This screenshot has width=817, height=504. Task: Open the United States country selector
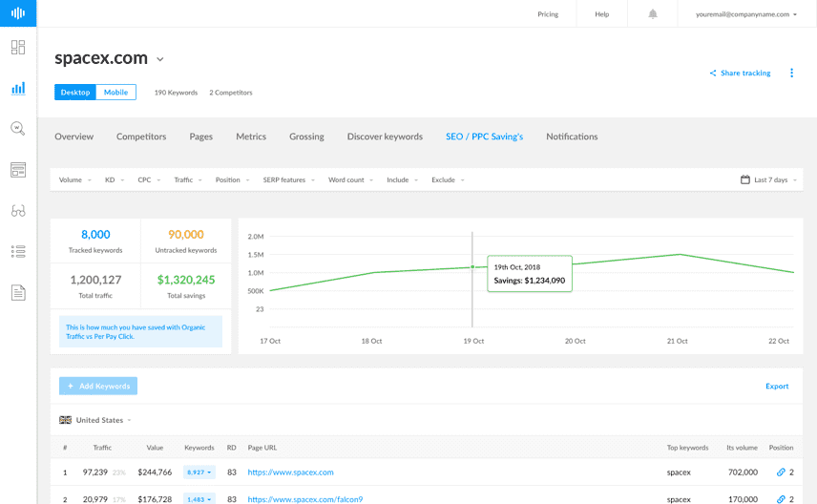[x=95, y=420]
